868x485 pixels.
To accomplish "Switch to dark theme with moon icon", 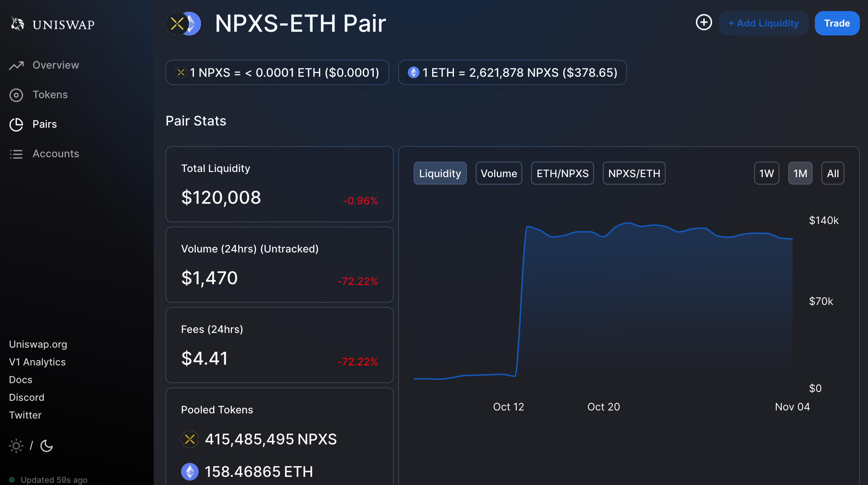I will click(47, 446).
